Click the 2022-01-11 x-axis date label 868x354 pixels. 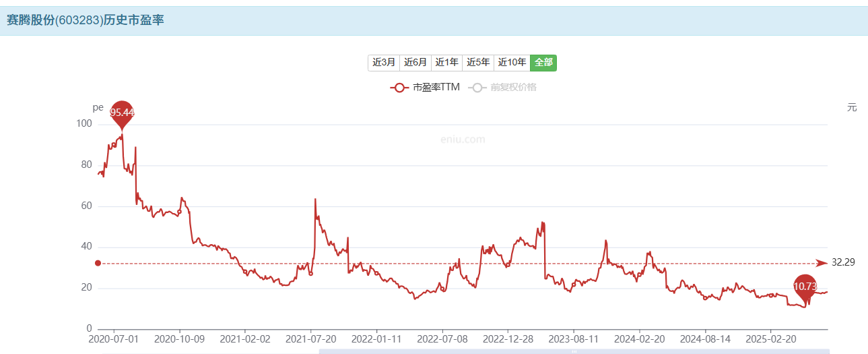(376, 338)
